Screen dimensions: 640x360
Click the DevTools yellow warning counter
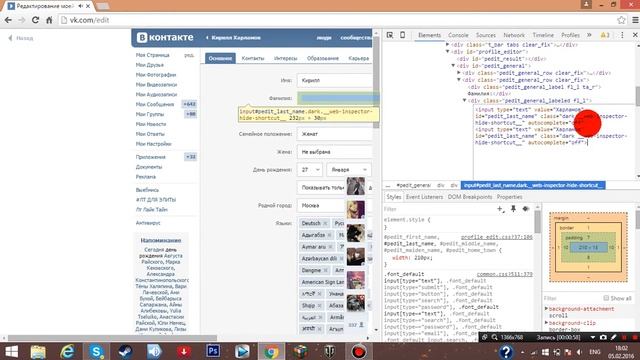605,35
